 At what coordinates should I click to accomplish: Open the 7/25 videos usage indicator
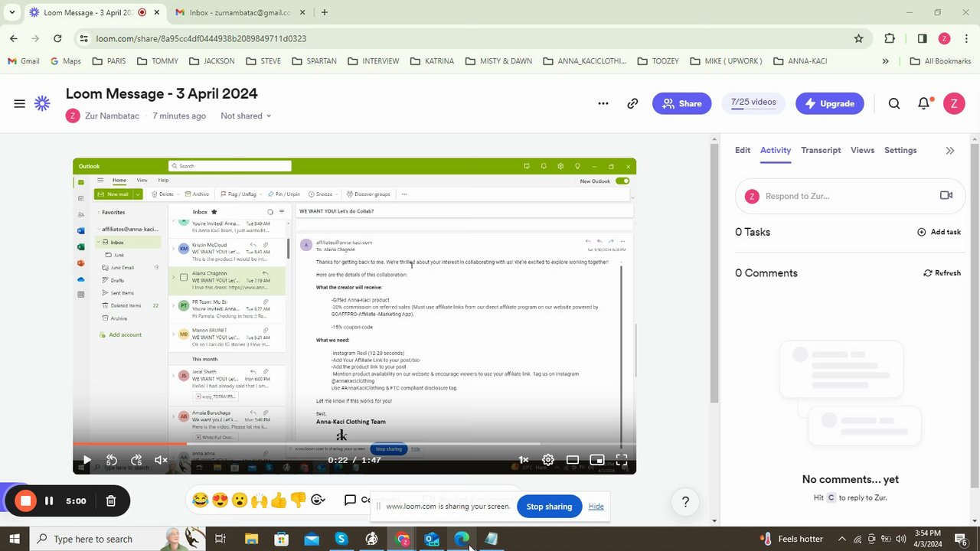[x=753, y=103]
